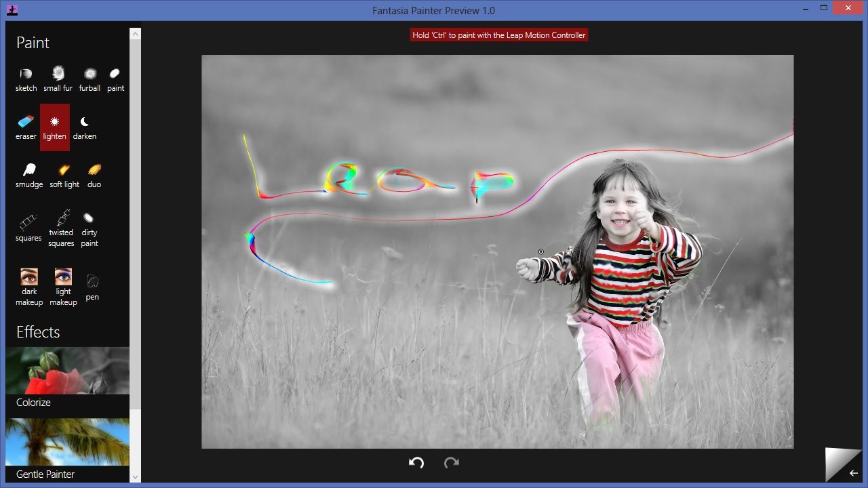Select the paint brush tool
868x488 pixels.
point(115,79)
